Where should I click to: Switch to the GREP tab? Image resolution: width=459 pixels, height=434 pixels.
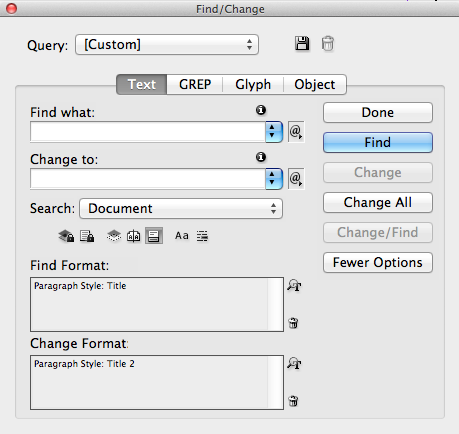pyautogui.click(x=195, y=85)
